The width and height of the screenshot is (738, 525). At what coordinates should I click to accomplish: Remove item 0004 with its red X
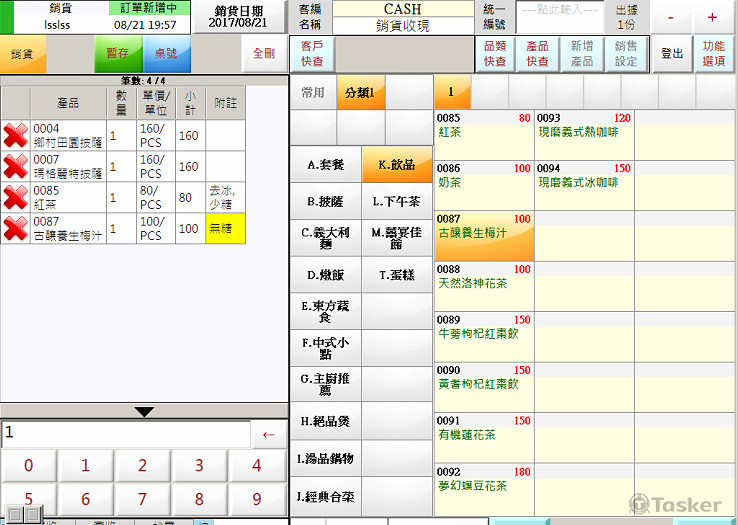[x=16, y=136]
